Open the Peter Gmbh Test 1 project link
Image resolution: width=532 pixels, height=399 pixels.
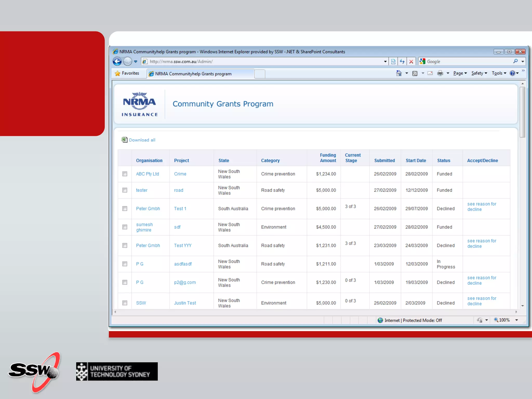(180, 209)
